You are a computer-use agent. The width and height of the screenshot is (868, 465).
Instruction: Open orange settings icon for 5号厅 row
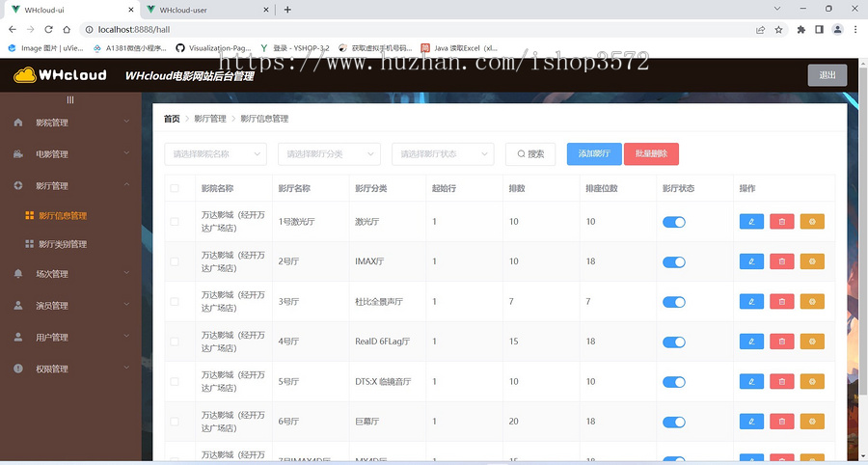pos(812,381)
